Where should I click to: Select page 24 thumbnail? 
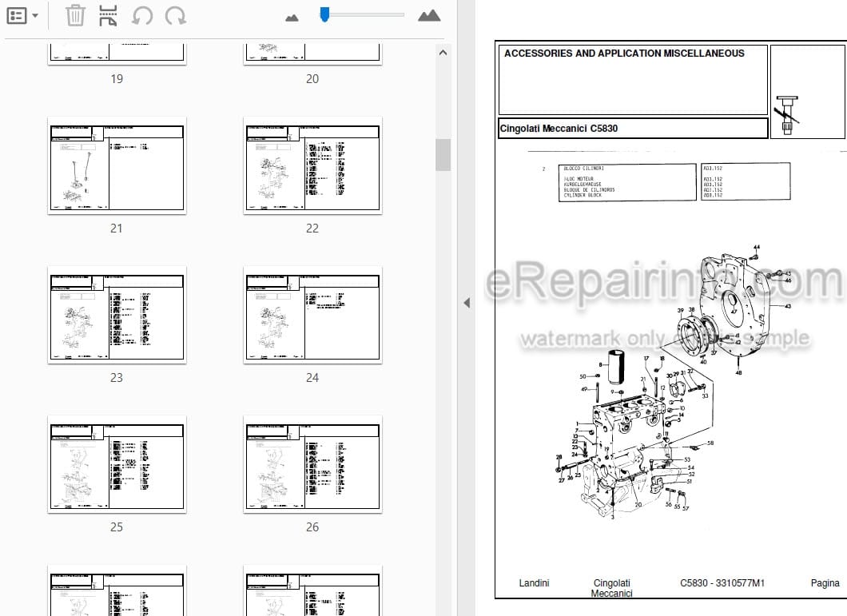point(312,315)
